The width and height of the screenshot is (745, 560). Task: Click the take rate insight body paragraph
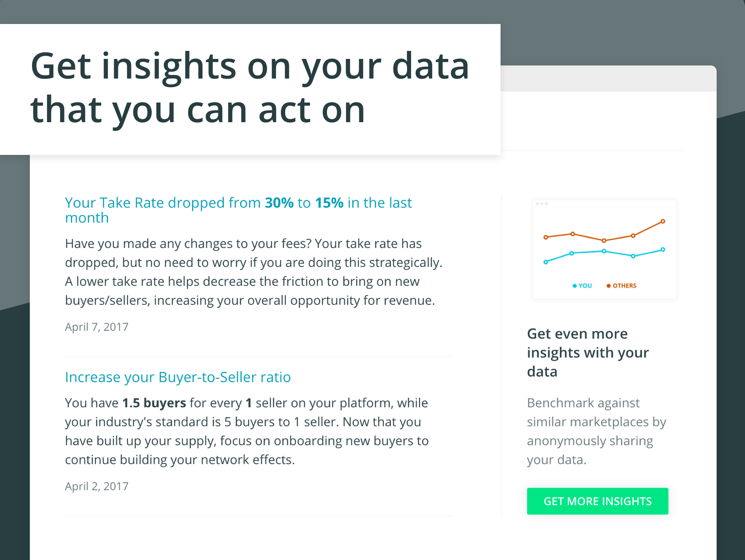pyautogui.click(x=254, y=272)
